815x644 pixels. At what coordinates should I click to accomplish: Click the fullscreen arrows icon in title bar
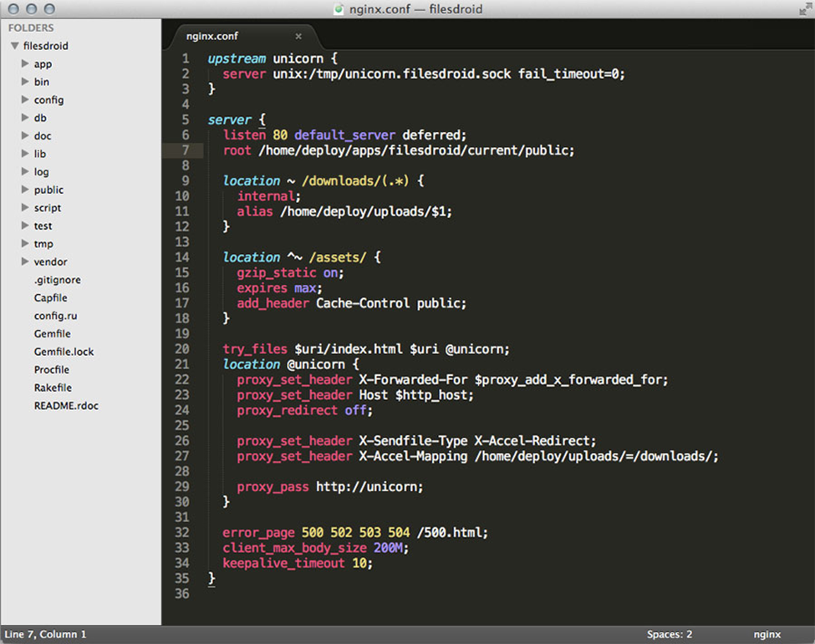[x=805, y=9]
